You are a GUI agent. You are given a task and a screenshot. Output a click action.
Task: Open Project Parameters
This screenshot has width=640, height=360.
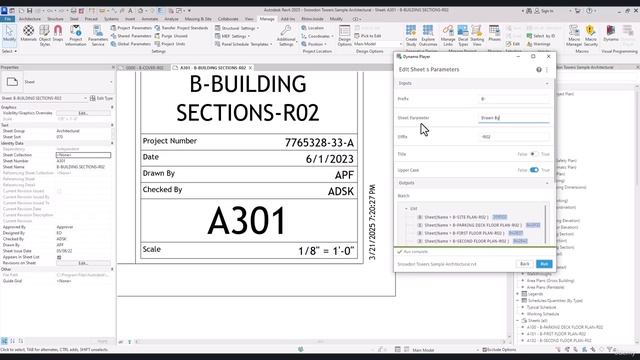[131, 28]
